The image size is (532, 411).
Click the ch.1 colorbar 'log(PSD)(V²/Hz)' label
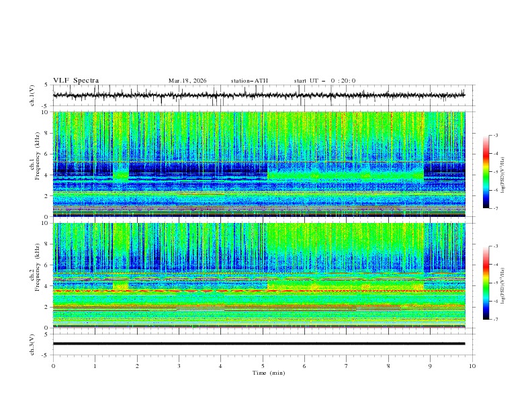point(503,175)
